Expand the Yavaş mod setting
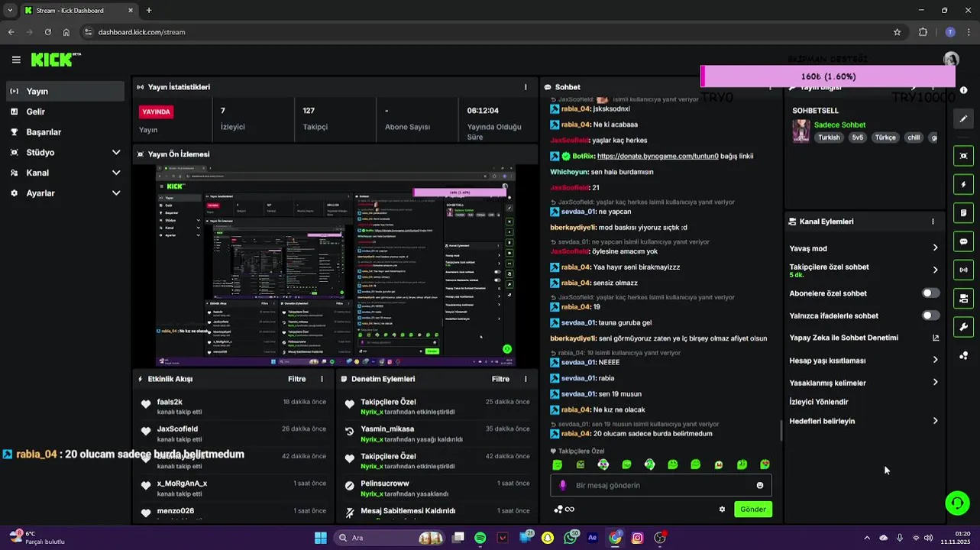980x550 pixels. click(864, 248)
